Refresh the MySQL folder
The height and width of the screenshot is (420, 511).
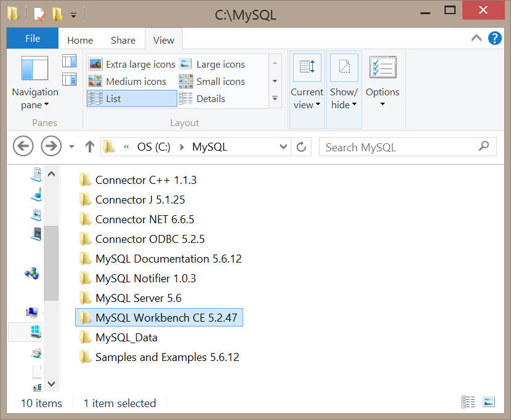point(301,146)
